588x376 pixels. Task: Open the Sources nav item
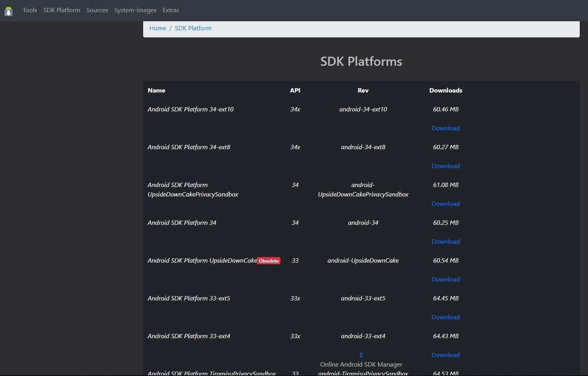97,10
